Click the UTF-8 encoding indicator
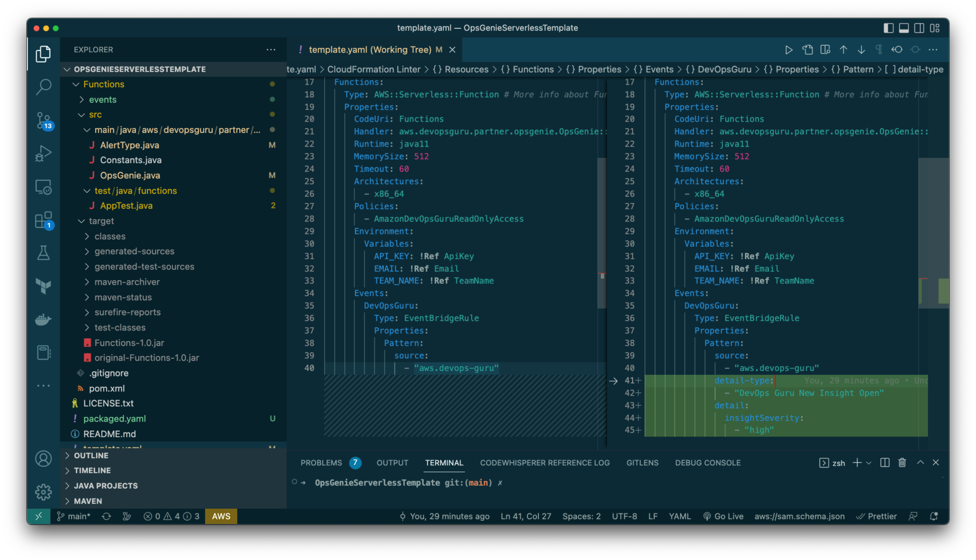 tap(625, 516)
